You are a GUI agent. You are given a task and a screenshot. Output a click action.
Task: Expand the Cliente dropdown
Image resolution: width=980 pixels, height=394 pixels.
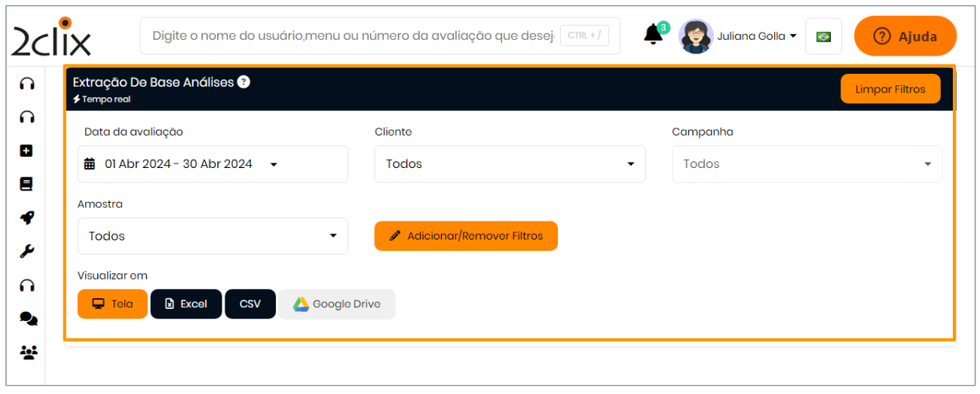510,164
